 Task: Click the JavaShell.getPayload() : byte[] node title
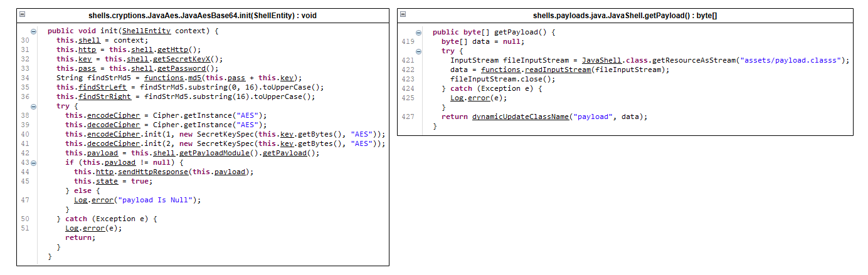pos(625,14)
